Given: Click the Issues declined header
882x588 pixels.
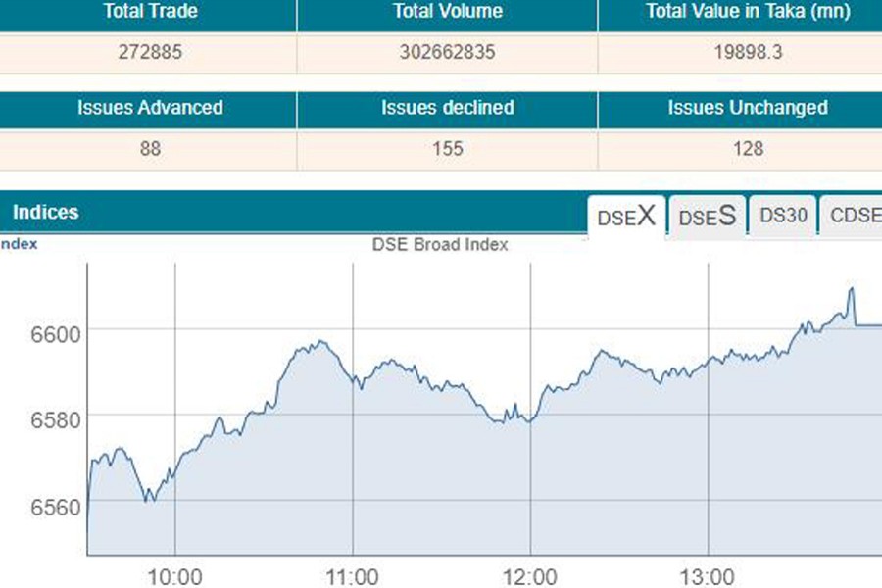Looking at the screenshot, I should click(447, 108).
